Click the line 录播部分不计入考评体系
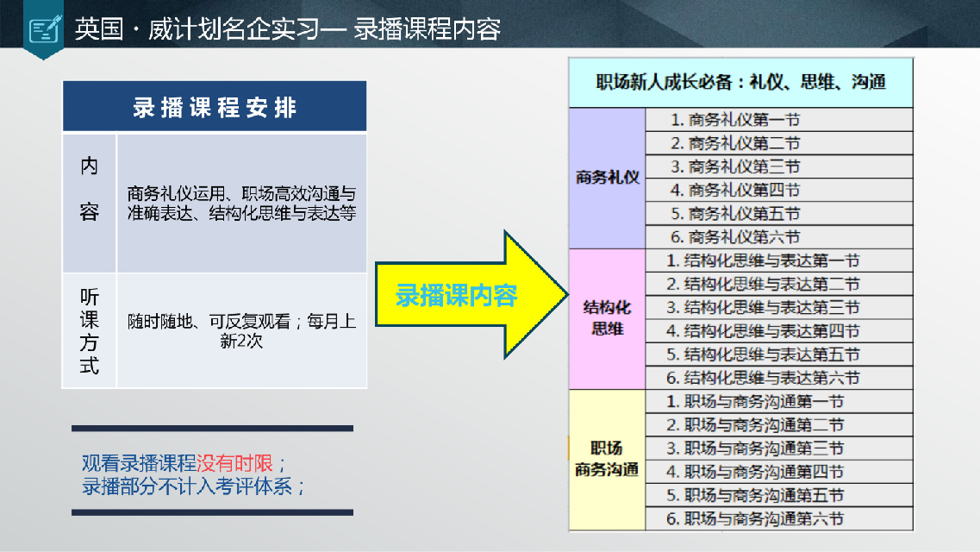The width and height of the screenshot is (980, 552). tap(193, 486)
